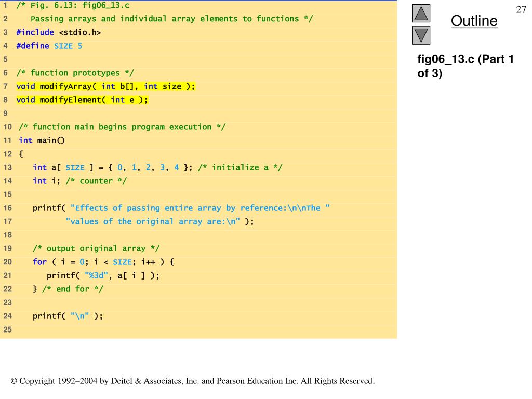Click the for ( i = 0; i < SIZE; i++ ) line

(x=103, y=262)
